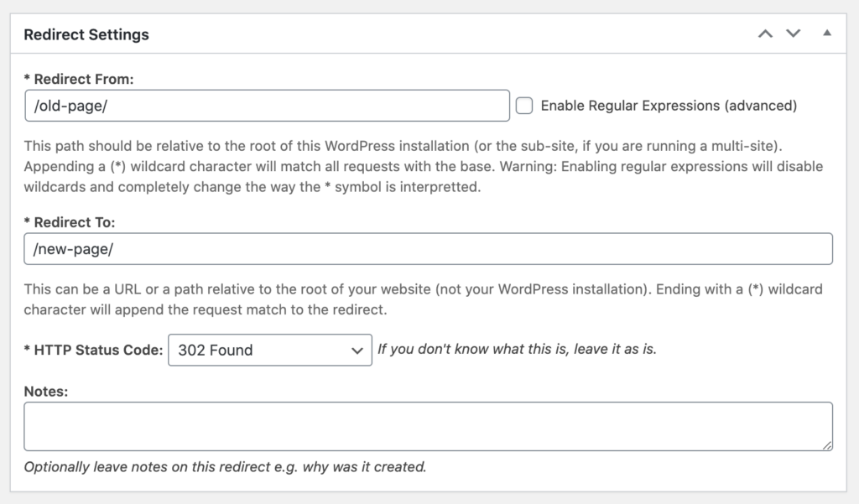Click the 'Redirect Settings' panel heading

tap(86, 34)
